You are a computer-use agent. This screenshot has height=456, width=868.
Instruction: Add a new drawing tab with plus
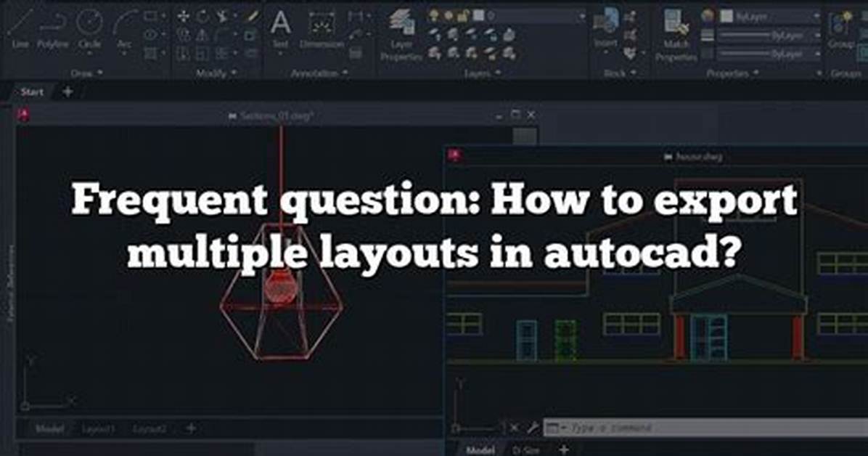[x=67, y=92]
